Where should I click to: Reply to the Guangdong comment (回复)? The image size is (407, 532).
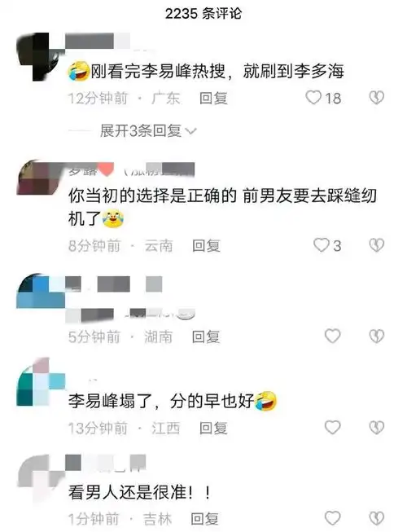213,99
